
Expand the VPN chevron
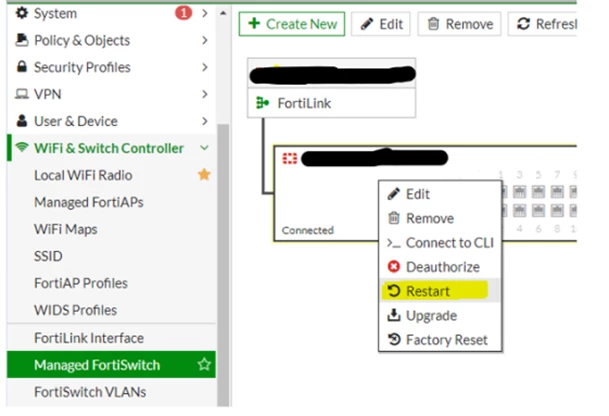coord(205,94)
